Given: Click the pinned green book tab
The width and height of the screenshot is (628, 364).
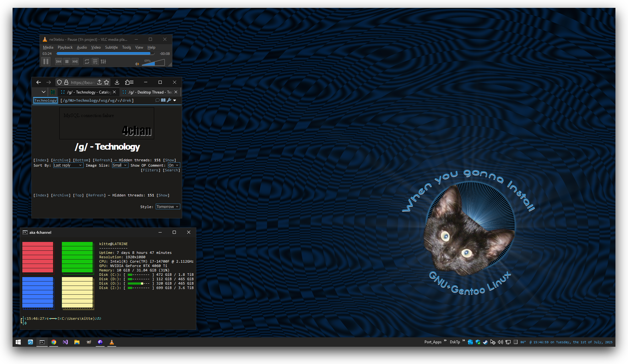Looking at the screenshot, I should coord(53,92).
